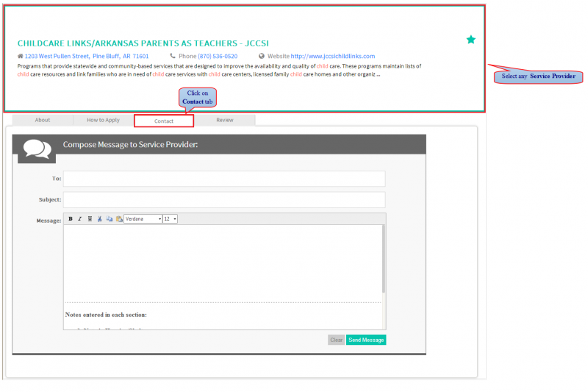
Task: Click the Clear button
Action: pos(336,340)
